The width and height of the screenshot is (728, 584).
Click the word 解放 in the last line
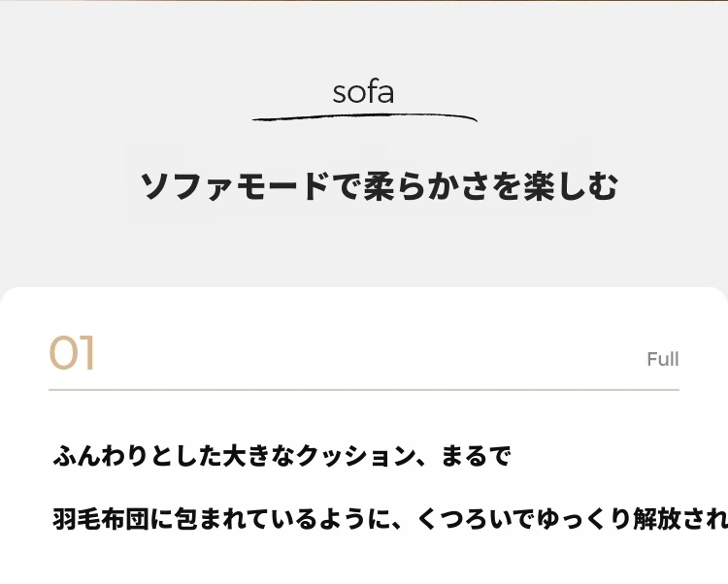(x=657, y=519)
